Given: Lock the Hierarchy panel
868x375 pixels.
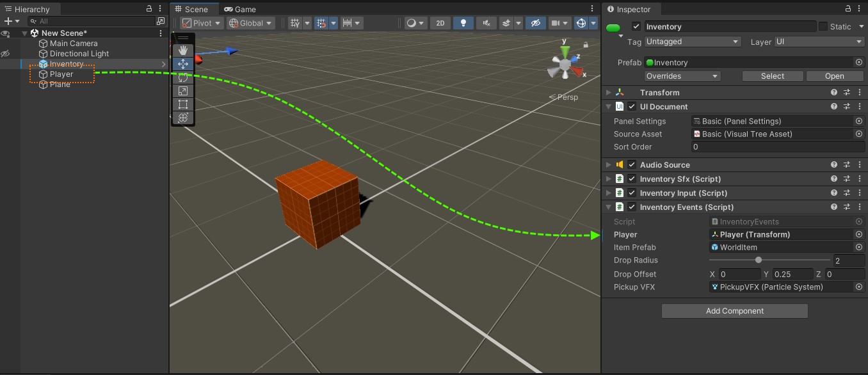Looking at the screenshot, I should 149,8.
